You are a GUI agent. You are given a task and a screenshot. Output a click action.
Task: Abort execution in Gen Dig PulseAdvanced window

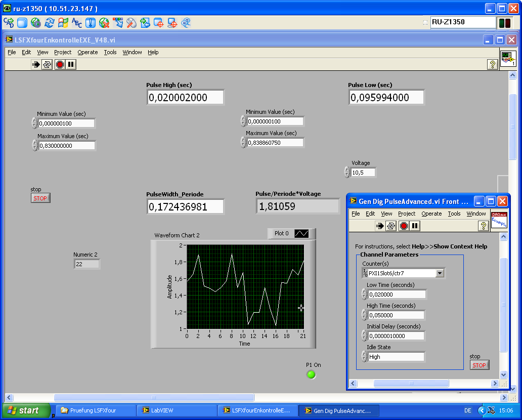[404, 226]
